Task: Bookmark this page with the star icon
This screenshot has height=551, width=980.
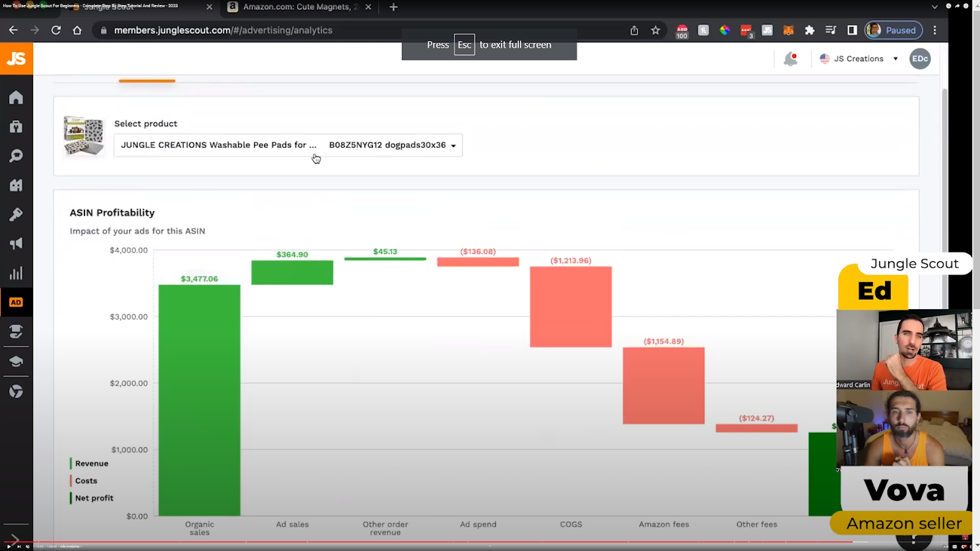Action: click(x=655, y=30)
